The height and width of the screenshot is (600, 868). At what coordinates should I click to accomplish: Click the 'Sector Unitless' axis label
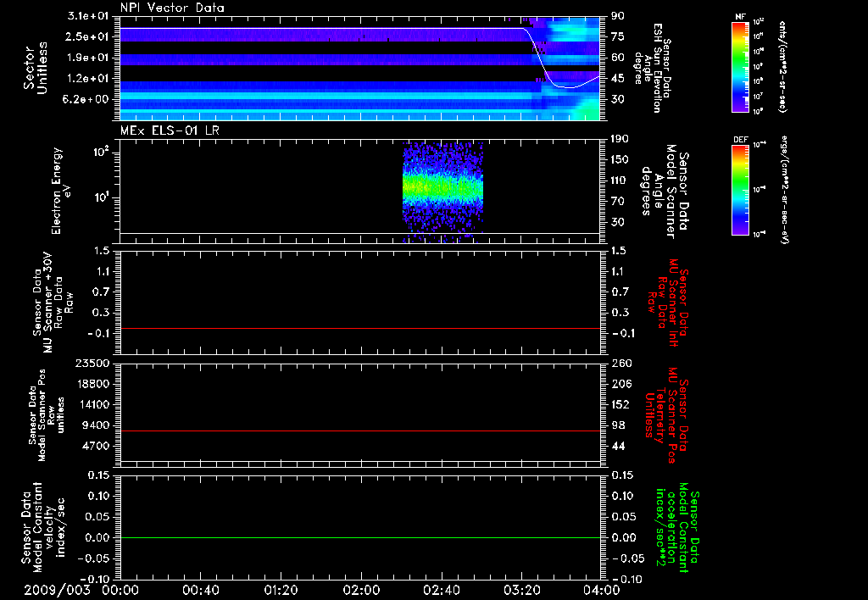coord(36,68)
